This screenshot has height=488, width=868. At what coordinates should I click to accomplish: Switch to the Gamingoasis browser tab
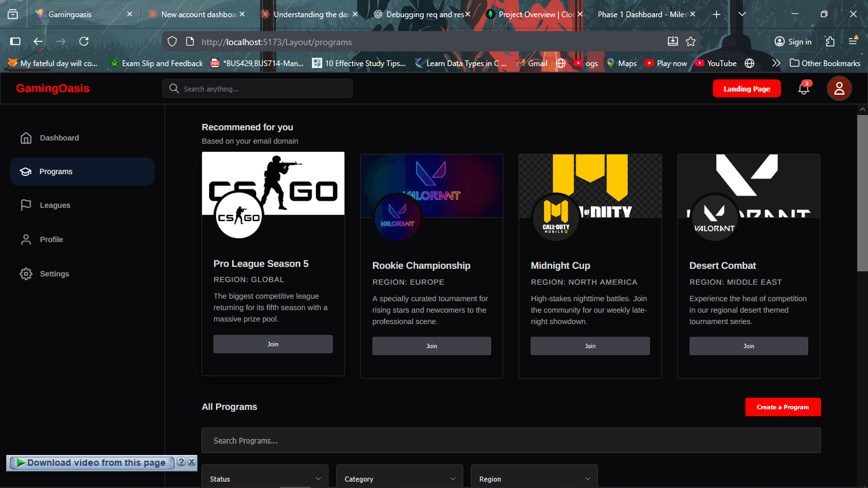point(85,14)
